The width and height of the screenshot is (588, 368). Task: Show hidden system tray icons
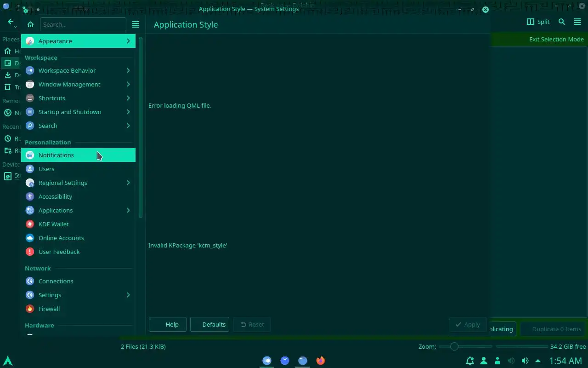pyautogui.click(x=538, y=361)
